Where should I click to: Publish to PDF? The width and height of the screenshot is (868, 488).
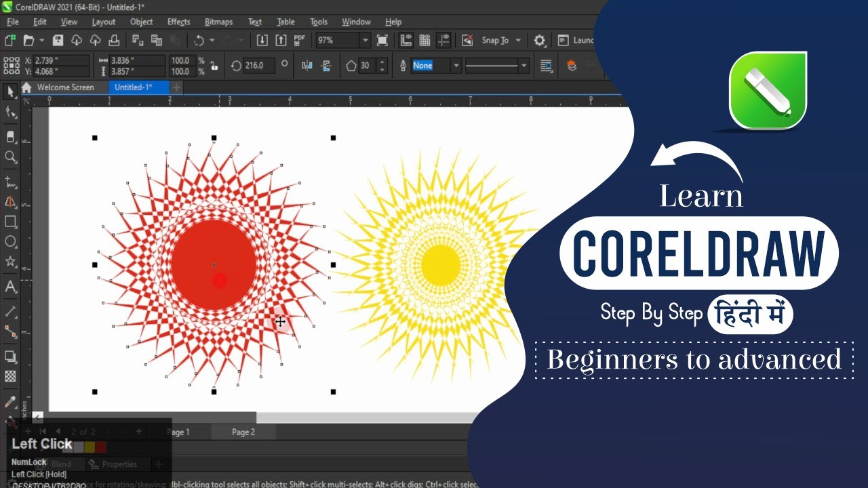tap(300, 41)
